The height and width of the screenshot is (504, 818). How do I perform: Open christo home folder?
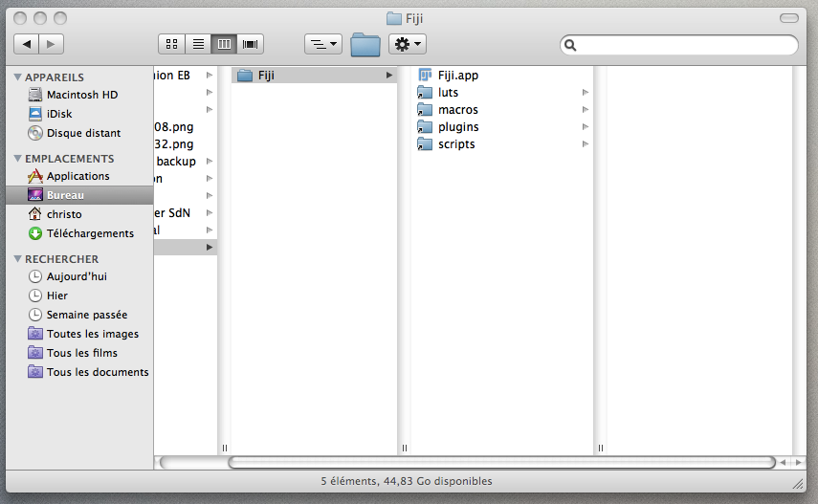(79, 214)
